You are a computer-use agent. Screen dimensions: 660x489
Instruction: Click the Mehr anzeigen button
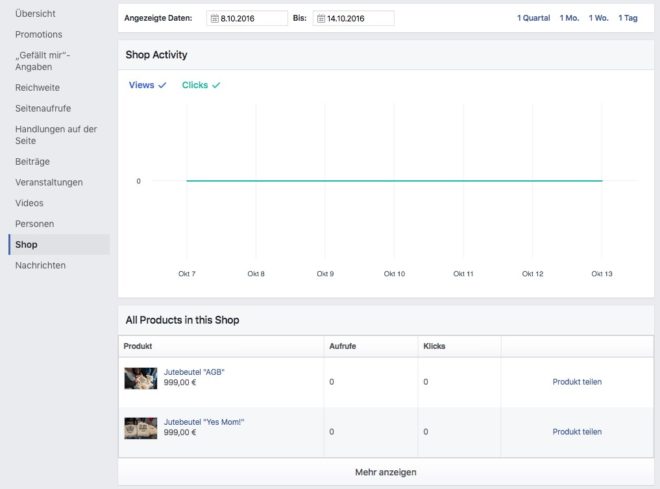tap(386, 472)
